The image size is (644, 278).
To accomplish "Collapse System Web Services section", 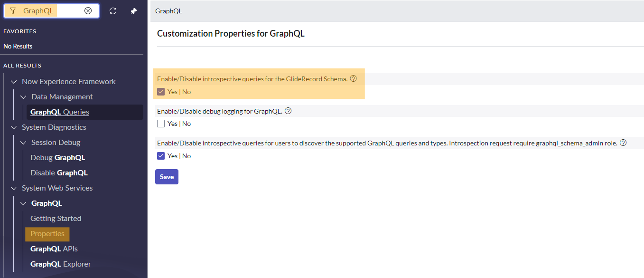I will click(x=14, y=188).
